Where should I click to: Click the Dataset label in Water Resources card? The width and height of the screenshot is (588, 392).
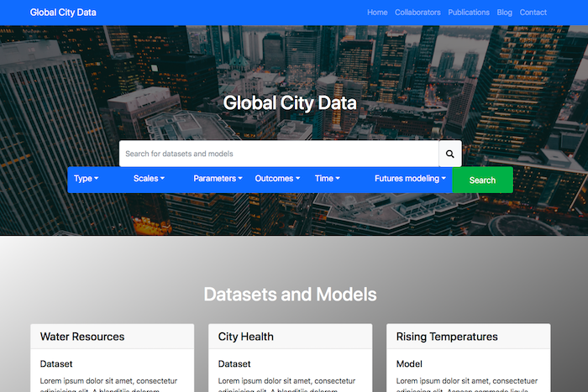pyautogui.click(x=56, y=364)
